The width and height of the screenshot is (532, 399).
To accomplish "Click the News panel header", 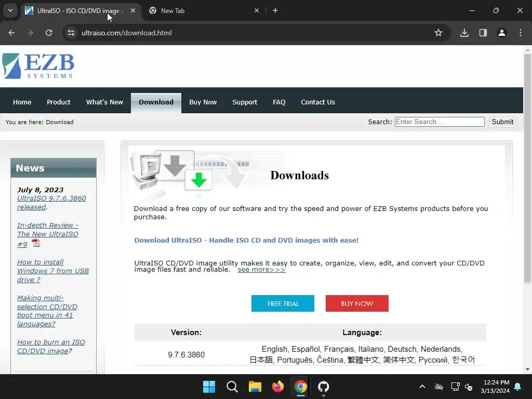I will [x=54, y=168].
